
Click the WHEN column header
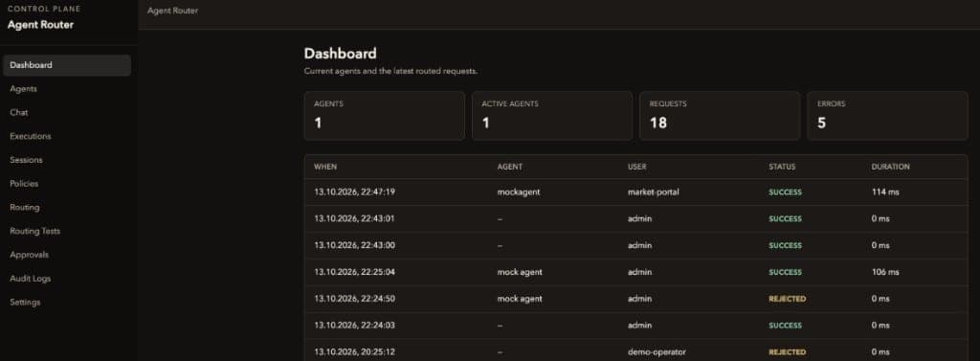point(325,167)
